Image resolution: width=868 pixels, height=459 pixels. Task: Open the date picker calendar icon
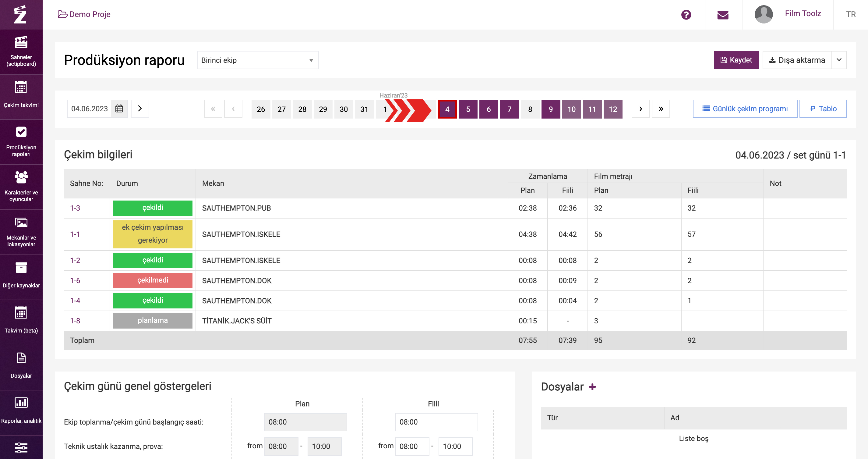click(119, 109)
